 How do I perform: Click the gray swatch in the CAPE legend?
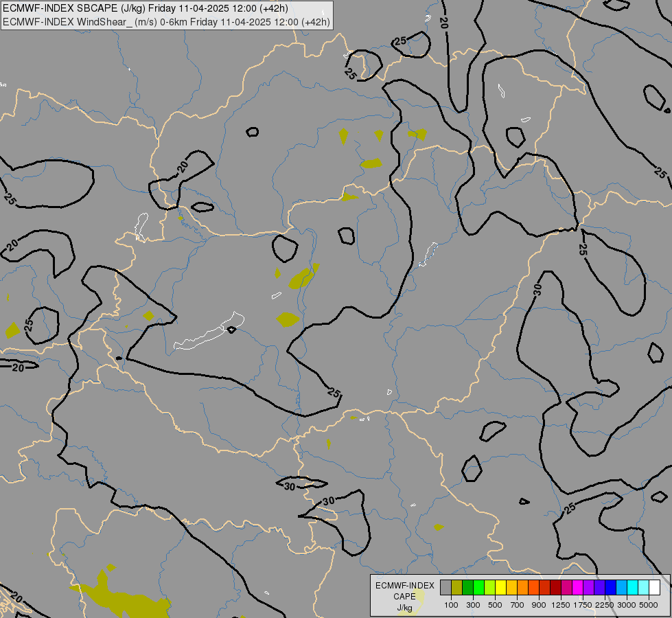[x=445, y=587]
